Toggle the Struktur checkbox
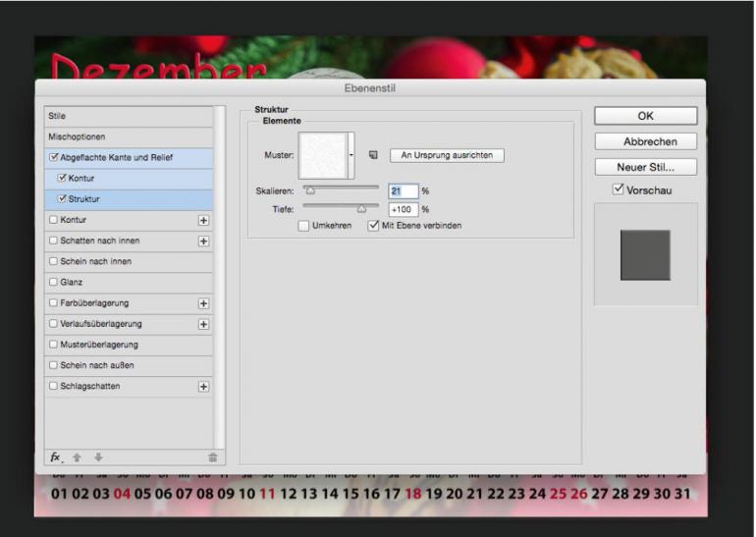Viewport: 756px width, 537px height. click(x=62, y=198)
